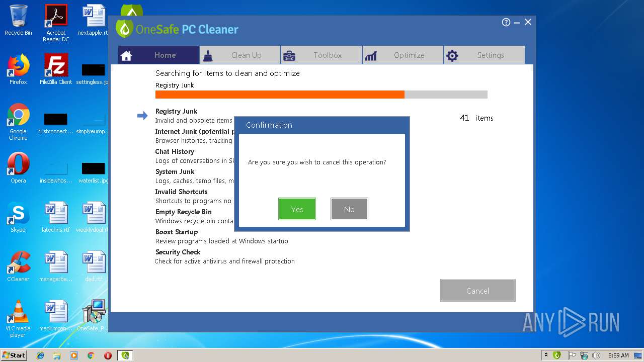The image size is (644, 362).
Task: Open the settingless.jpg file icon
Action: click(x=94, y=73)
